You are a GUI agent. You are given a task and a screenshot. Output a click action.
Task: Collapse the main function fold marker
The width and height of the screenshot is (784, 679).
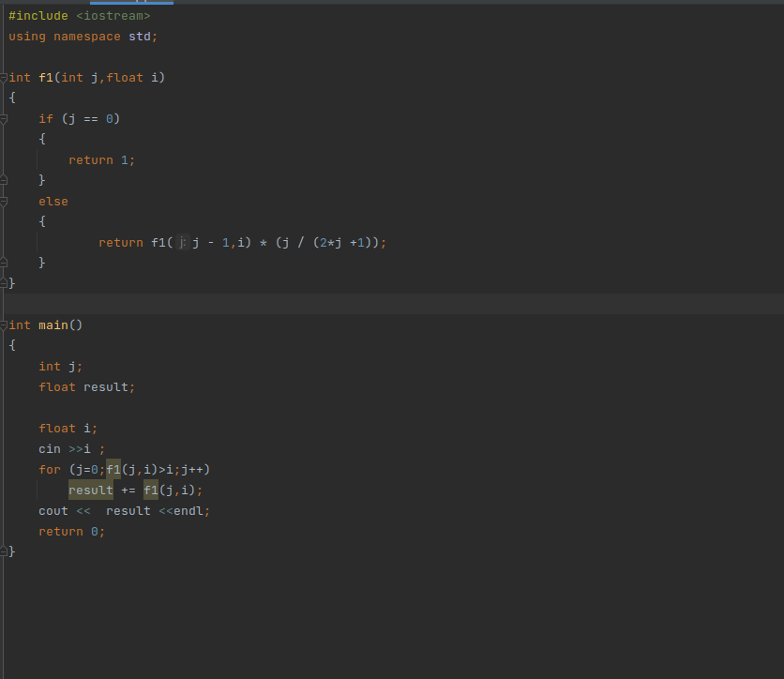tap(4, 325)
